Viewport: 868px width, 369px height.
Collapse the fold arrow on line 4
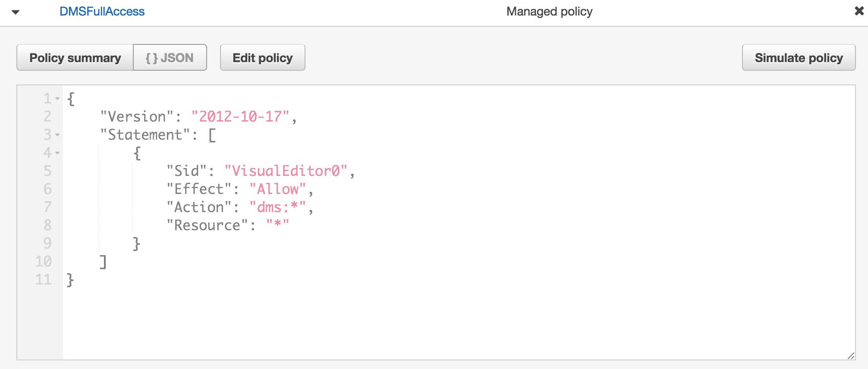coord(57,153)
